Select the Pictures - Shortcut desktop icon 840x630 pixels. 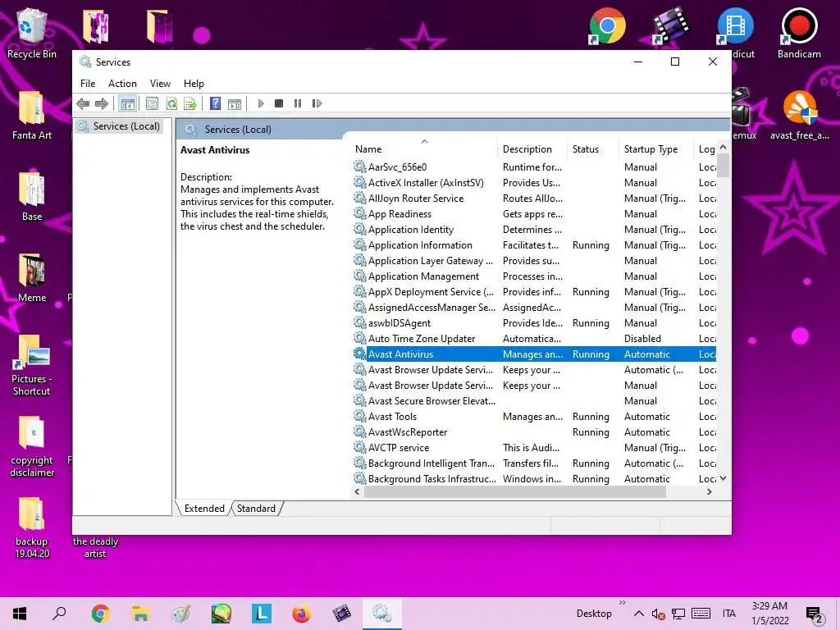(31, 365)
